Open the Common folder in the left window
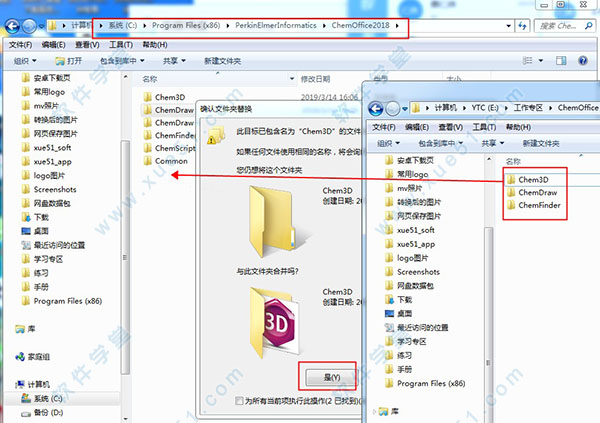The width and height of the screenshot is (600, 423). [x=170, y=160]
